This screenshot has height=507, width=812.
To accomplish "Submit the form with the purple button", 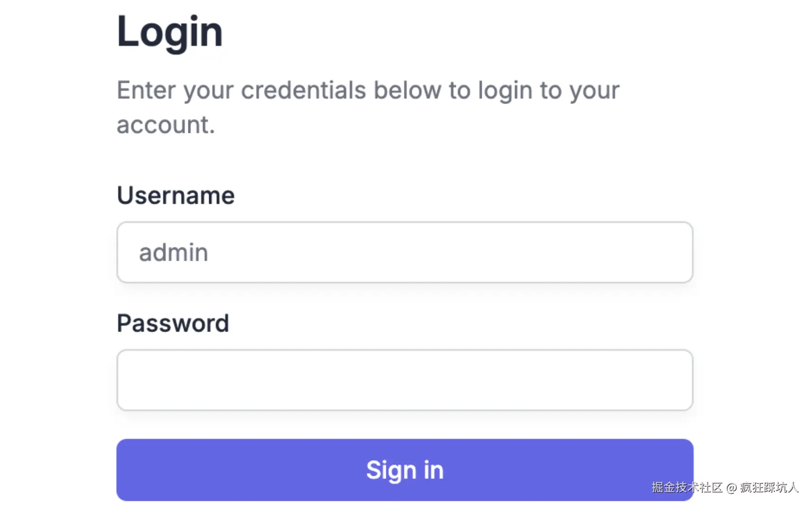I will click(x=405, y=470).
